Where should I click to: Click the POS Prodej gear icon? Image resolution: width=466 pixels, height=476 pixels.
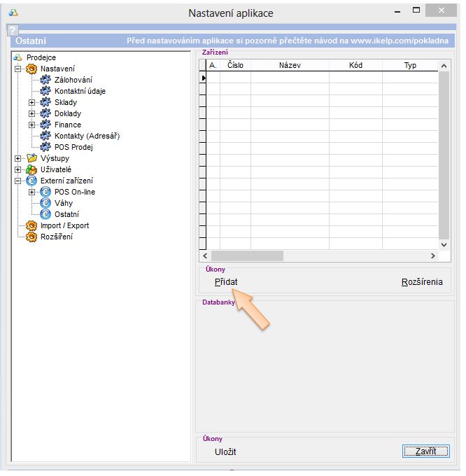(x=45, y=147)
